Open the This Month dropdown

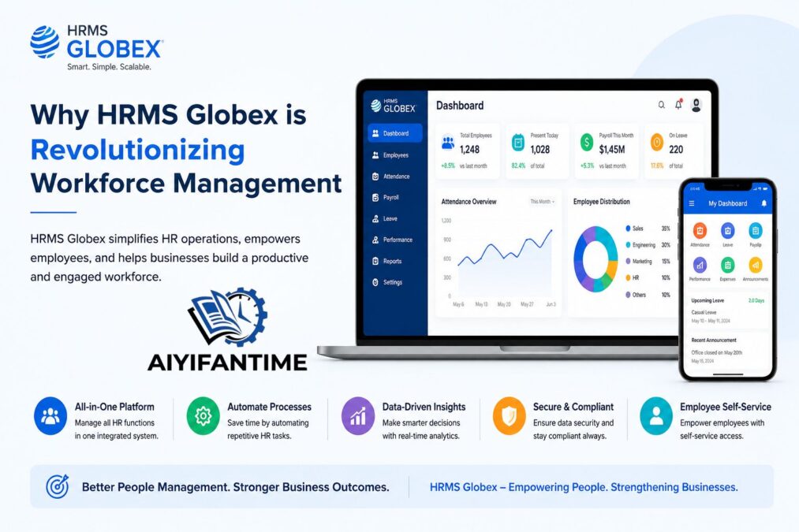pos(542,202)
